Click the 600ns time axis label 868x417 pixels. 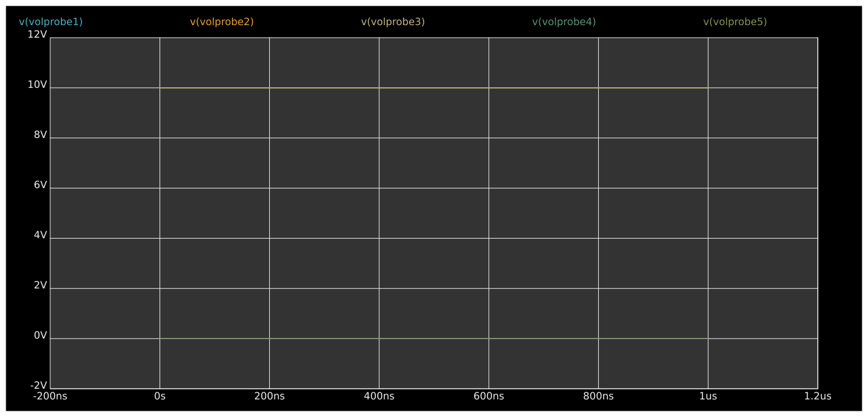pos(488,396)
